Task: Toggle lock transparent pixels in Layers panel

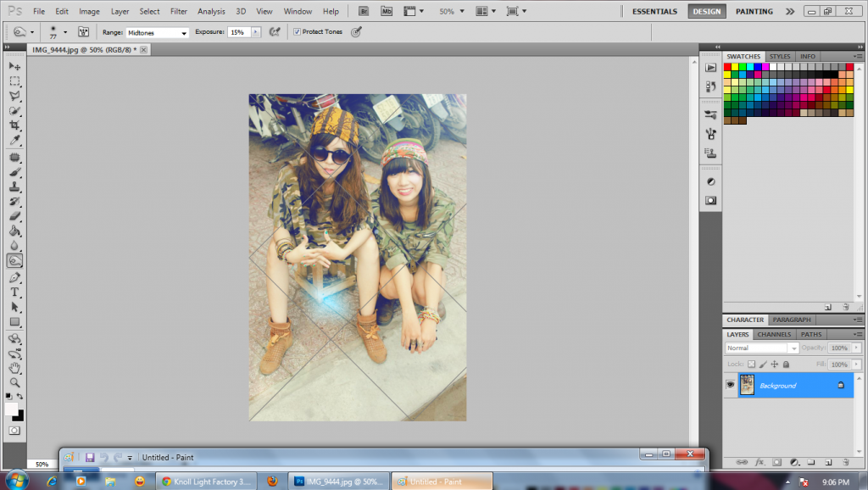Action: pyautogui.click(x=751, y=365)
